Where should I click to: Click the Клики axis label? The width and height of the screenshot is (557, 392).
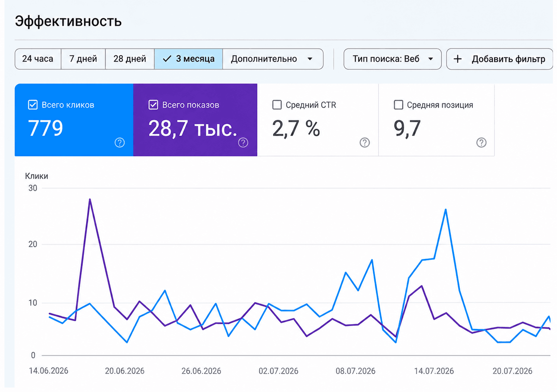click(x=37, y=176)
